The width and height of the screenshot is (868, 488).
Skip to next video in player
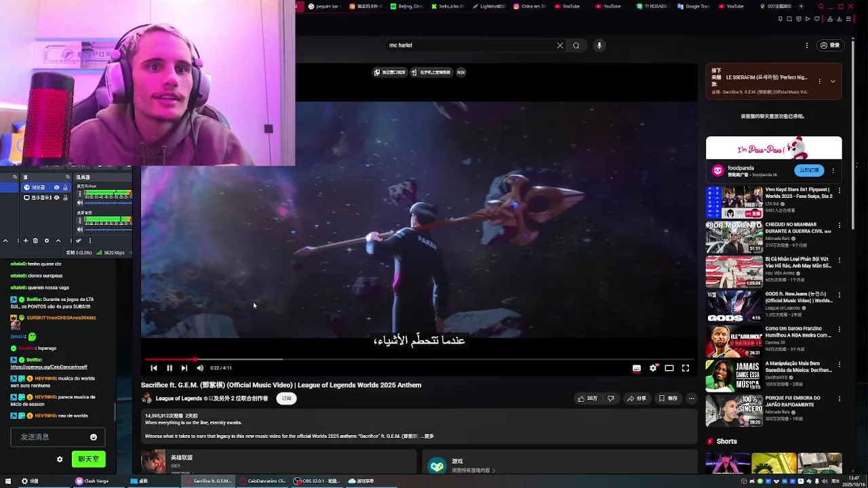click(x=184, y=368)
